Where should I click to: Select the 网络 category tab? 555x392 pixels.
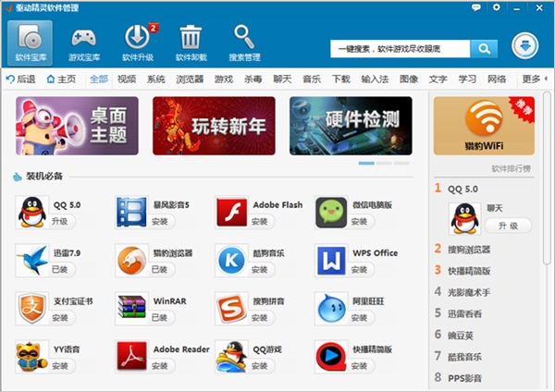497,79
